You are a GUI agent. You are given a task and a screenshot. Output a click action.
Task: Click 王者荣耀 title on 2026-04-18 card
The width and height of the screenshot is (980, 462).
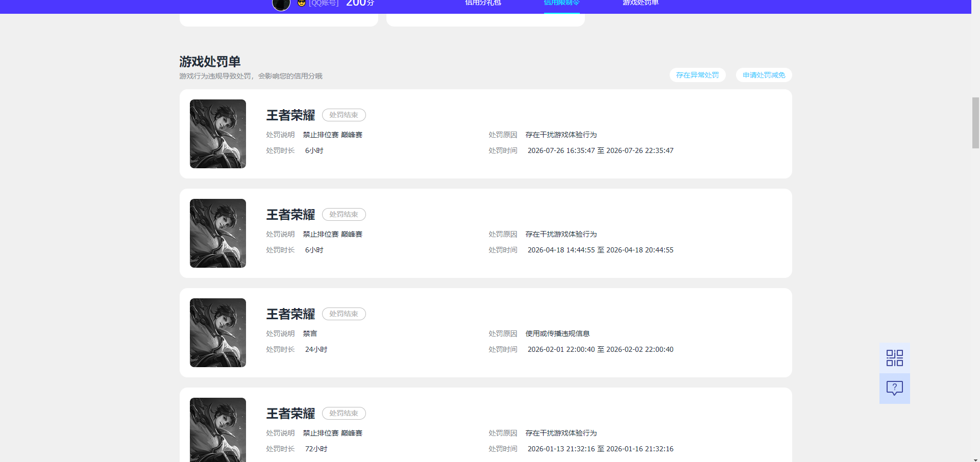[290, 215]
